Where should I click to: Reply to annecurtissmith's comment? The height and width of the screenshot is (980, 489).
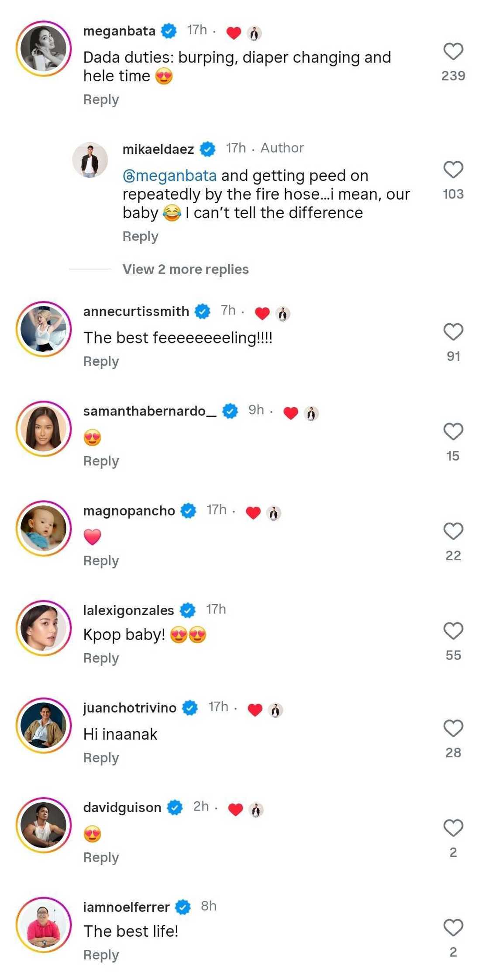101,361
